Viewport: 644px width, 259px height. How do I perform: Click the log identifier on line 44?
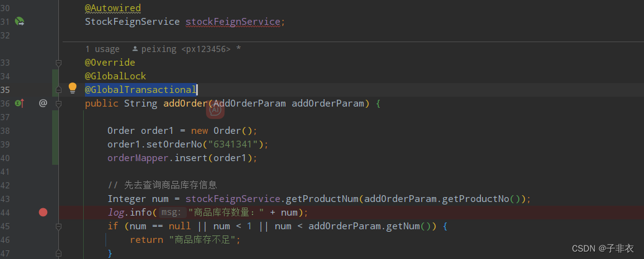click(116, 213)
